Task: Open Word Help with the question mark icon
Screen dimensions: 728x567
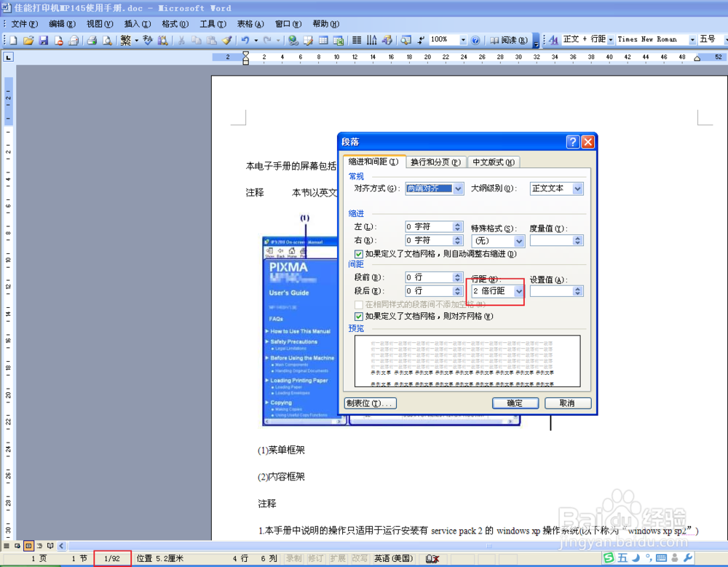Action: click(475, 41)
